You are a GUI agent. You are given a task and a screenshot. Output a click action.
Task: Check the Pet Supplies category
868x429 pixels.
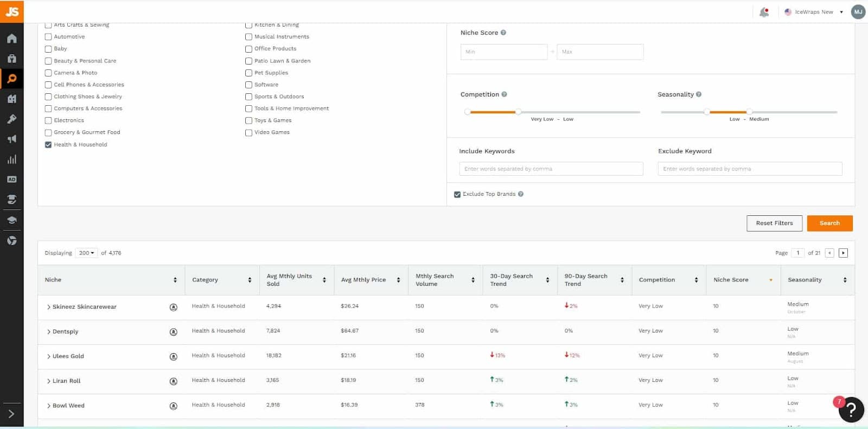tap(248, 73)
